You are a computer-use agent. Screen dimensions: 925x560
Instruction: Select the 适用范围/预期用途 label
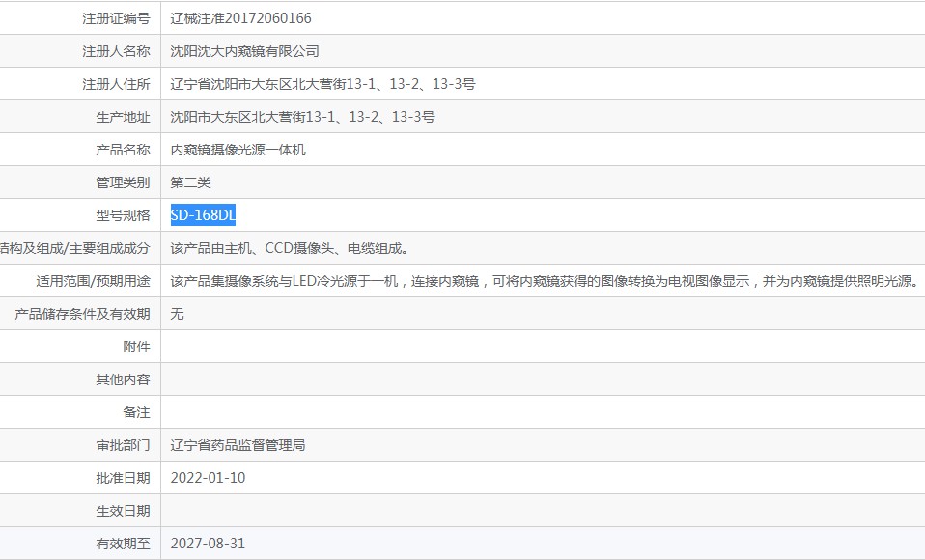point(94,282)
